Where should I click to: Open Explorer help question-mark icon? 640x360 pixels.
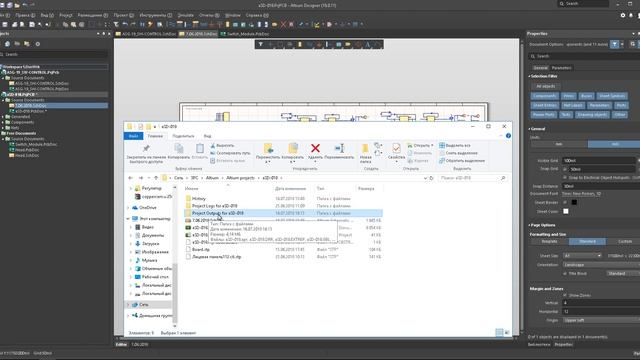pos(508,136)
